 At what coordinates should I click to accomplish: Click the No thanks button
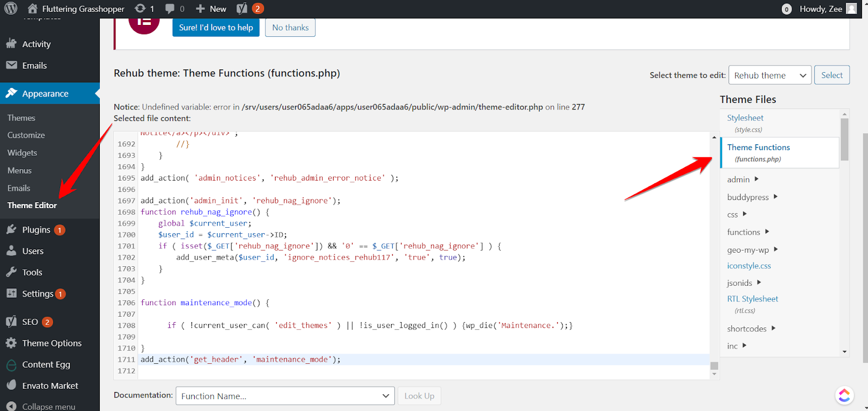290,28
